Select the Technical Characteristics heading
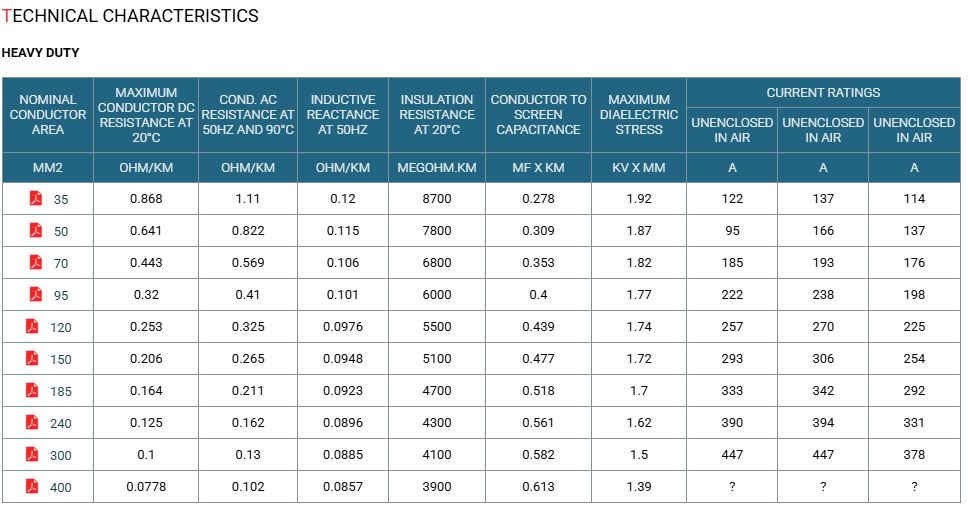Screen dimensions: 968x510 pyautogui.click(x=130, y=16)
